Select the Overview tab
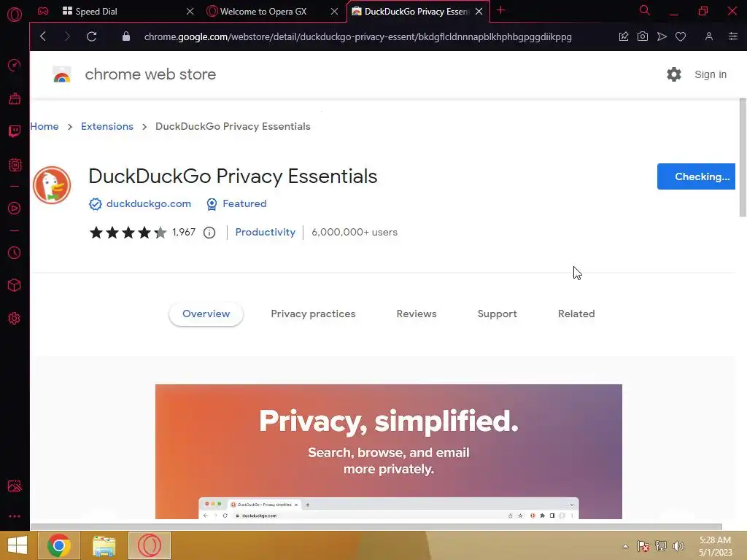Viewport: 747px width, 560px height. (x=206, y=314)
